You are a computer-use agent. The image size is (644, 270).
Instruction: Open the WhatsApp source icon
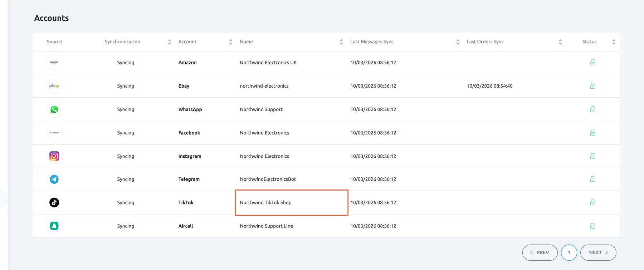(54, 109)
